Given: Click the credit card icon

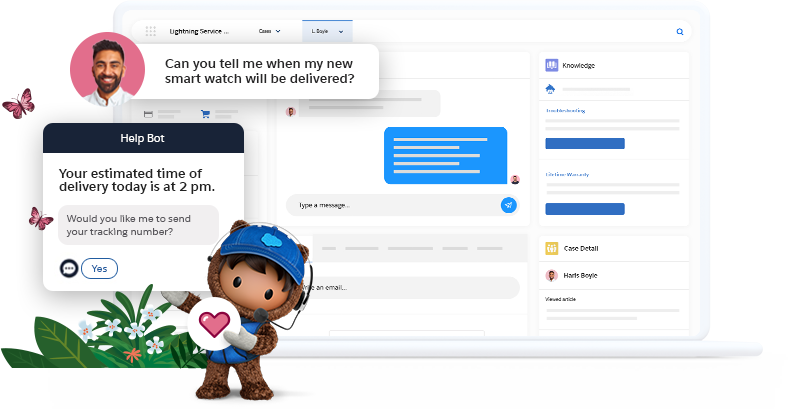Looking at the screenshot, I should [148, 115].
